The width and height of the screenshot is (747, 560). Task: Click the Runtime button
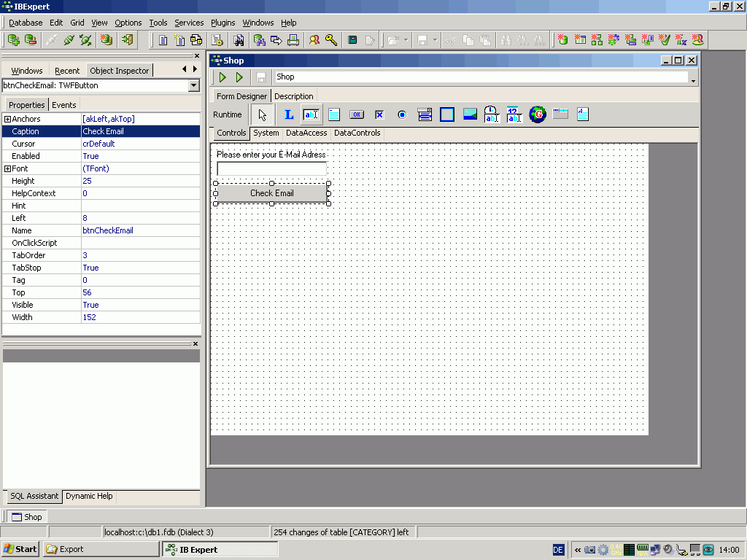228,114
